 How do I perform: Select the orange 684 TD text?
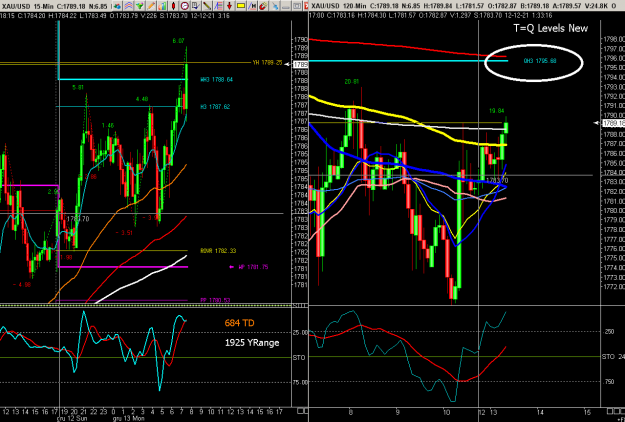click(x=239, y=323)
